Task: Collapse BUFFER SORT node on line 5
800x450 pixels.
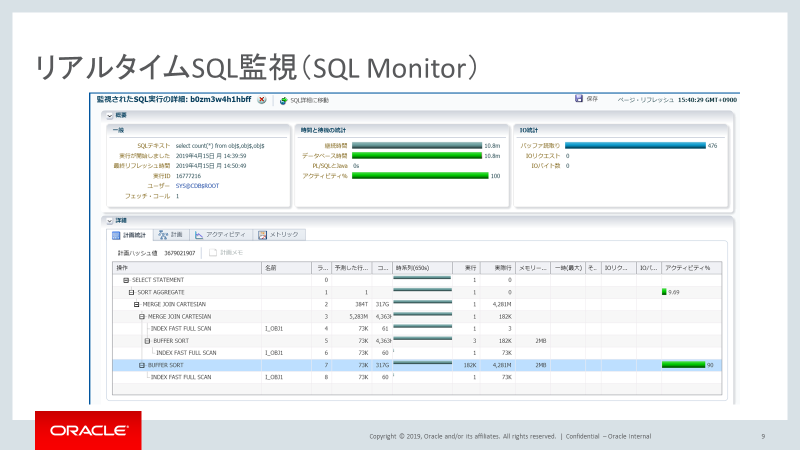Action: [x=147, y=341]
